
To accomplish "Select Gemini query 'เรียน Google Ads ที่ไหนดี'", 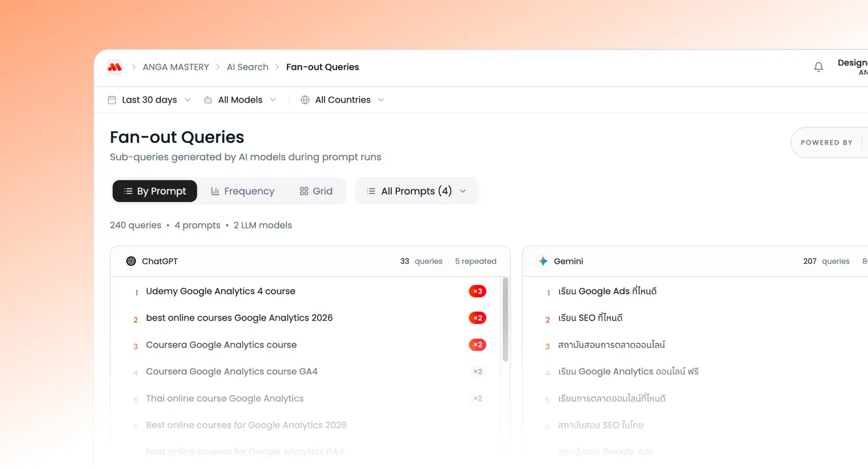I will [607, 291].
